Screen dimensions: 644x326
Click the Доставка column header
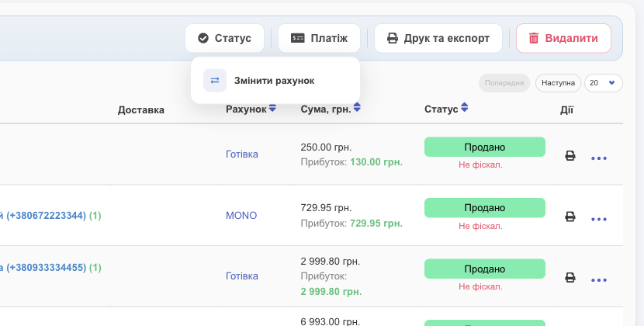point(141,109)
